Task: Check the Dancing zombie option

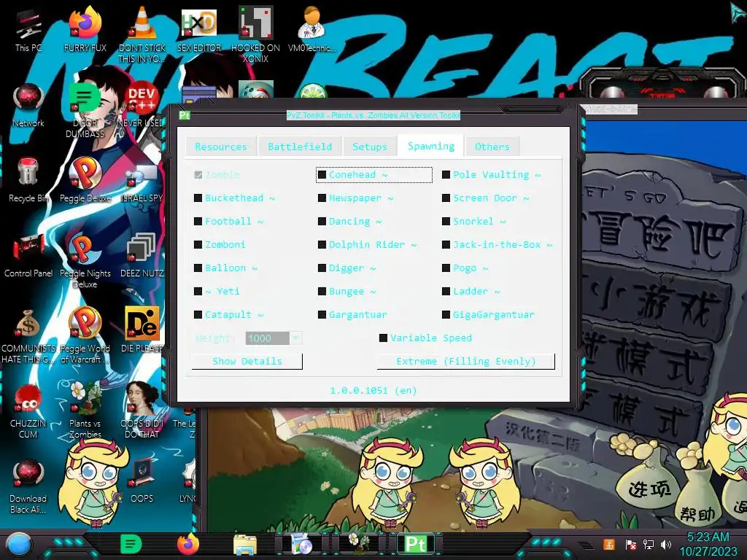Action: (322, 222)
